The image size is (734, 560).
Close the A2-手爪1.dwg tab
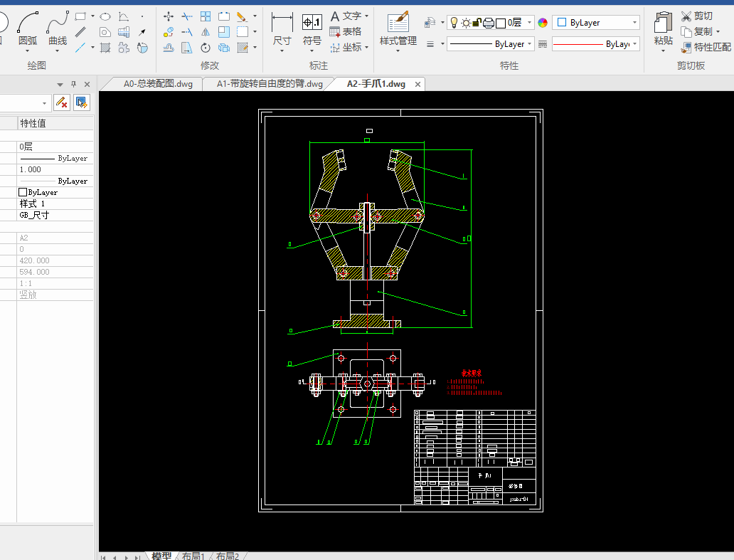tap(417, 84)
